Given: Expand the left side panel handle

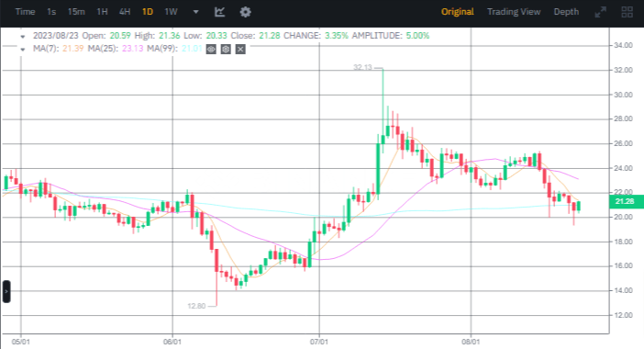Looking at the screenshot, I should click(6, 291).
